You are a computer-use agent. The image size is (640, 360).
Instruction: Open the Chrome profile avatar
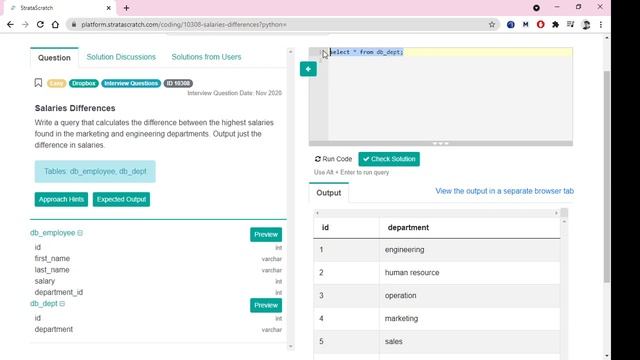pos(586,24)
